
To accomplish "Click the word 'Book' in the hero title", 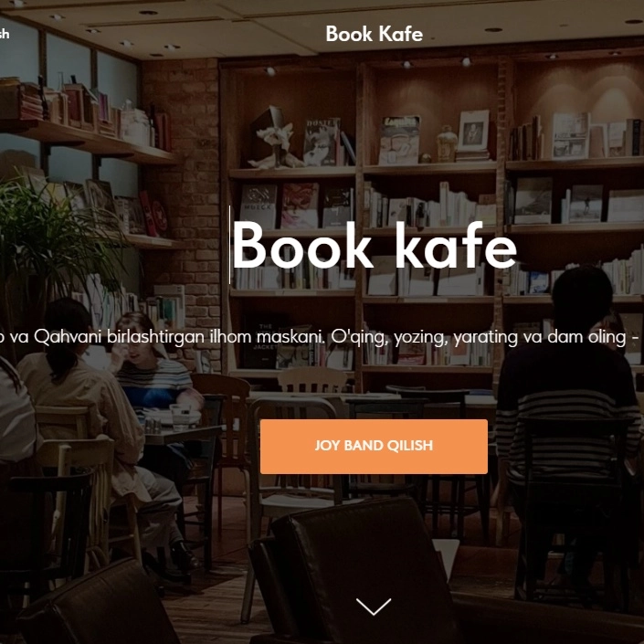I will click(302, 246).
